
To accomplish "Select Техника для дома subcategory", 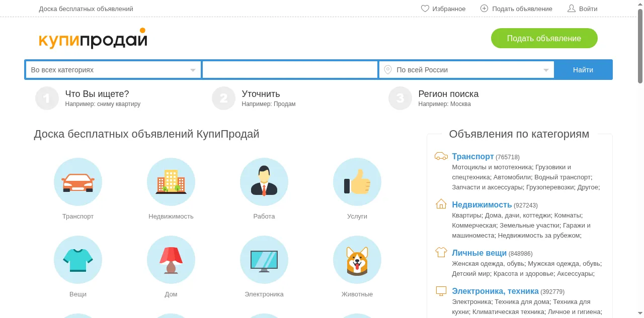I will (x=522, y=301).
